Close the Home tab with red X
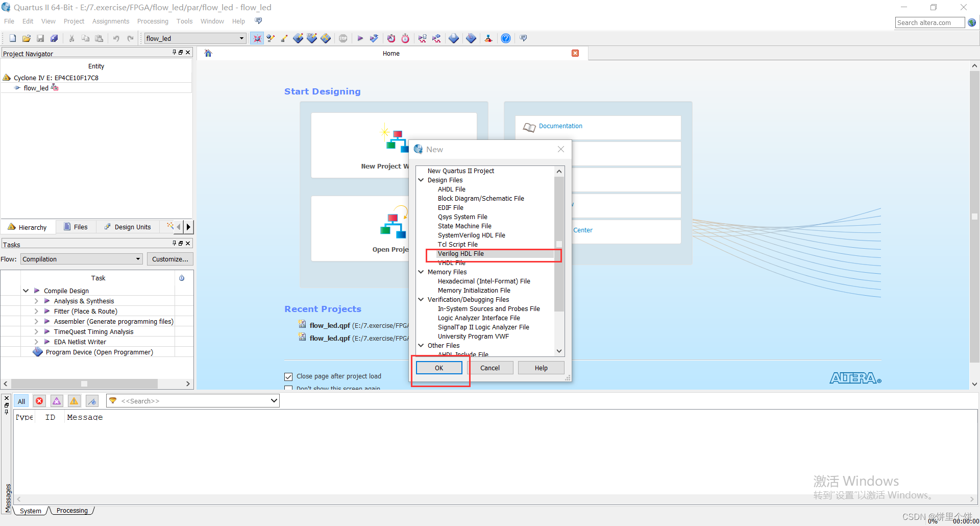 pos(575,53)
